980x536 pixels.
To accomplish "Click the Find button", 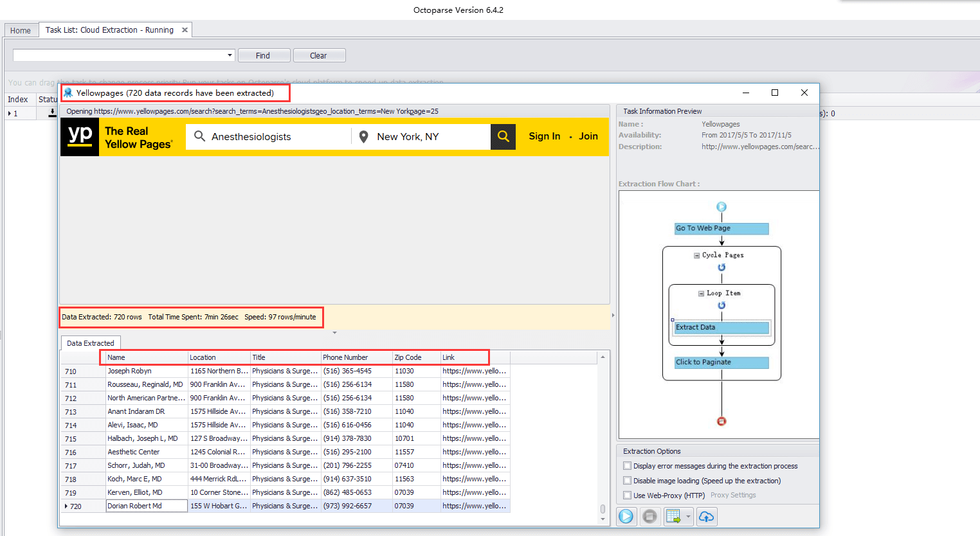I will pos(264,55).
